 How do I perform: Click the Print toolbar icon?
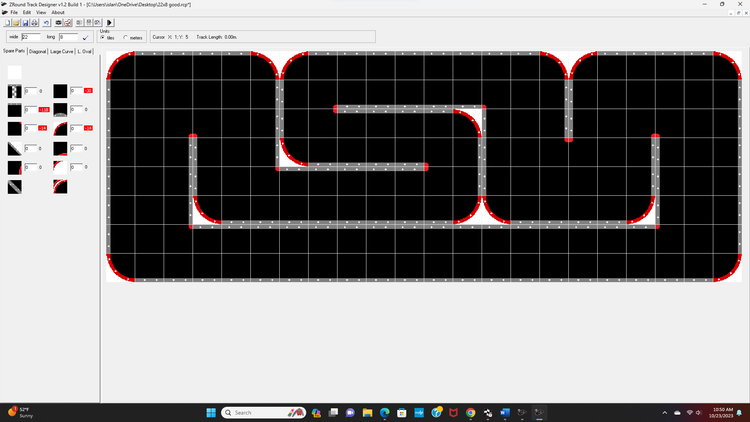[35, 22]
